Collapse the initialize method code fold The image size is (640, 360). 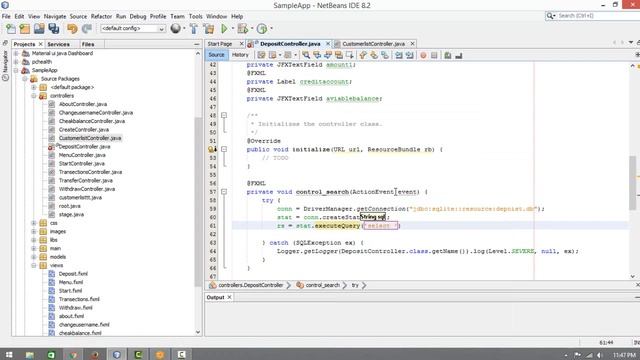coord(224,149)
